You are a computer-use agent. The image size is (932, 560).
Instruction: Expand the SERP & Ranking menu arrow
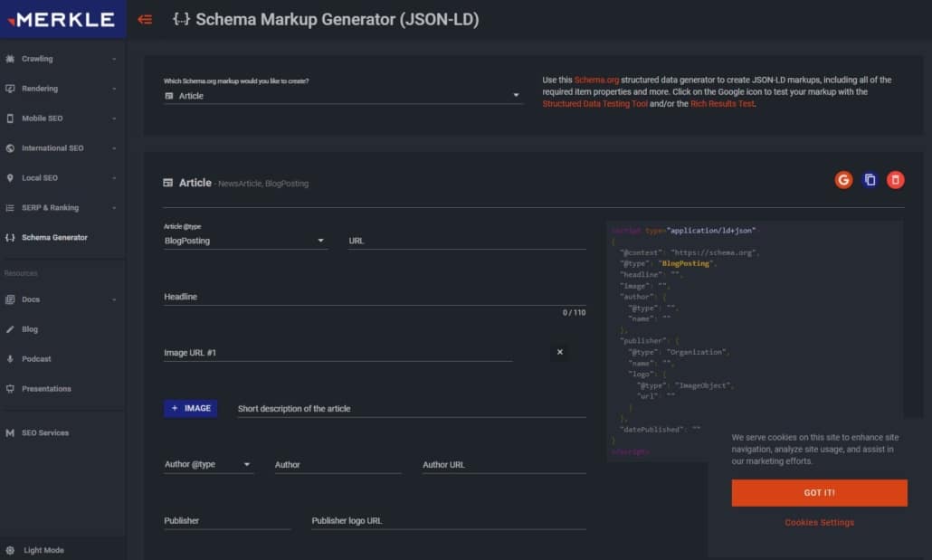[114, 207]
